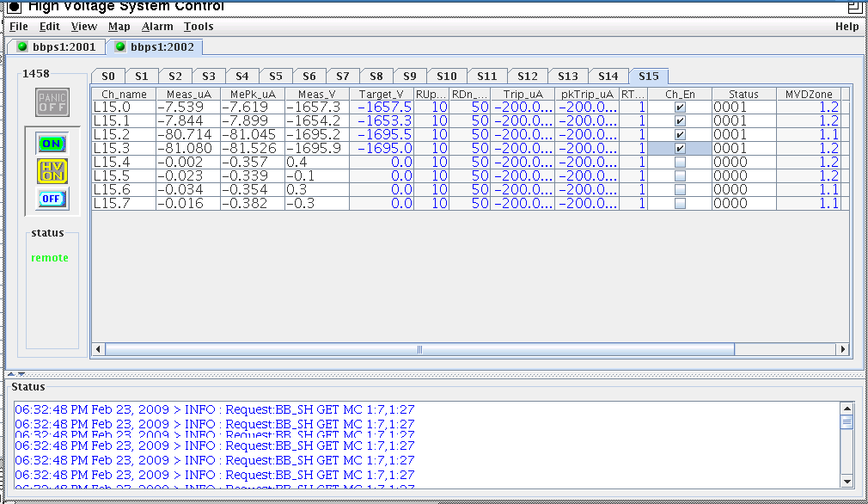This screenshot has width=868, height=504.
Task: Disable channel L15.0 checkbox
Action: [x=680, y=108]
